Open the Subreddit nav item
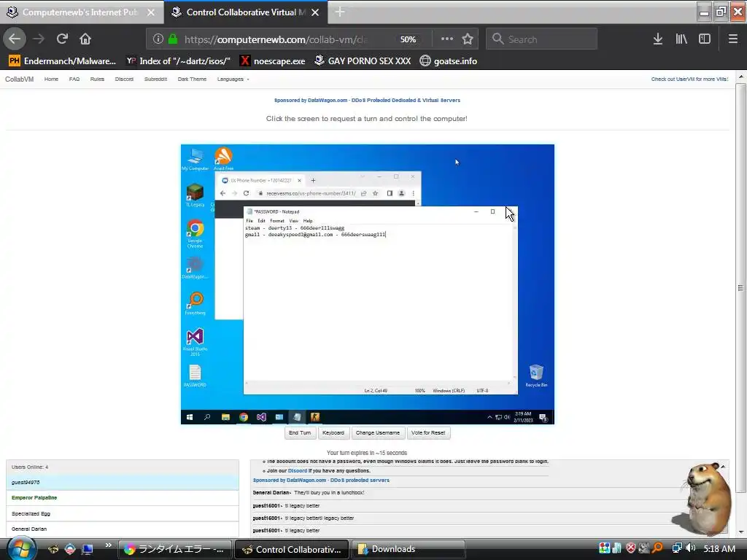 (156, 79)
